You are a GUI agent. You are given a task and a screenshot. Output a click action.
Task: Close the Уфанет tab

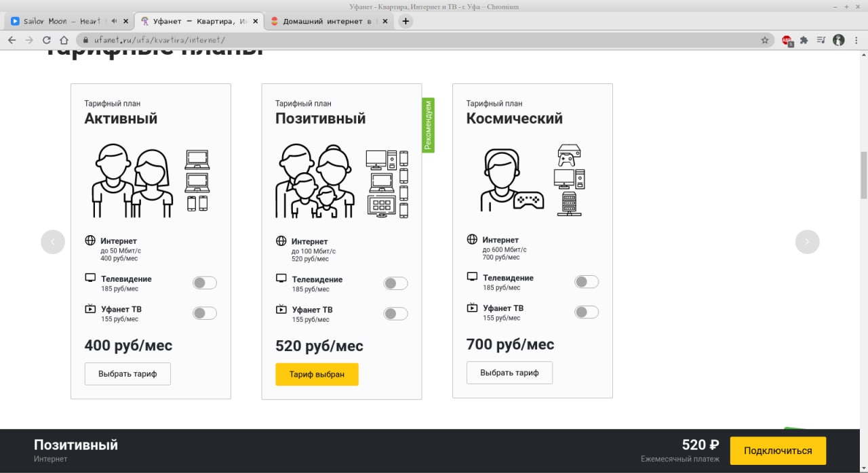pyautogui.click(x=255, y=21)
